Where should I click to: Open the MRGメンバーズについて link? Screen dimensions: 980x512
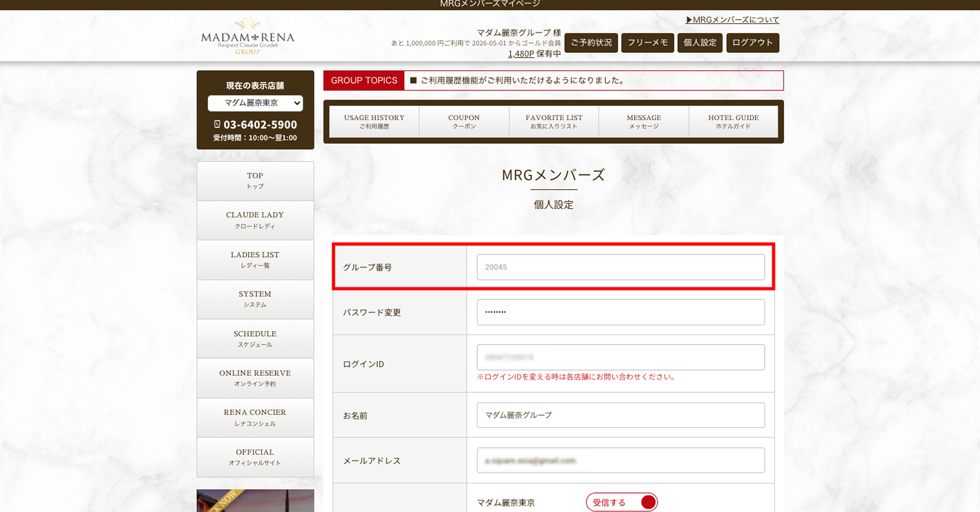[732, 20]
